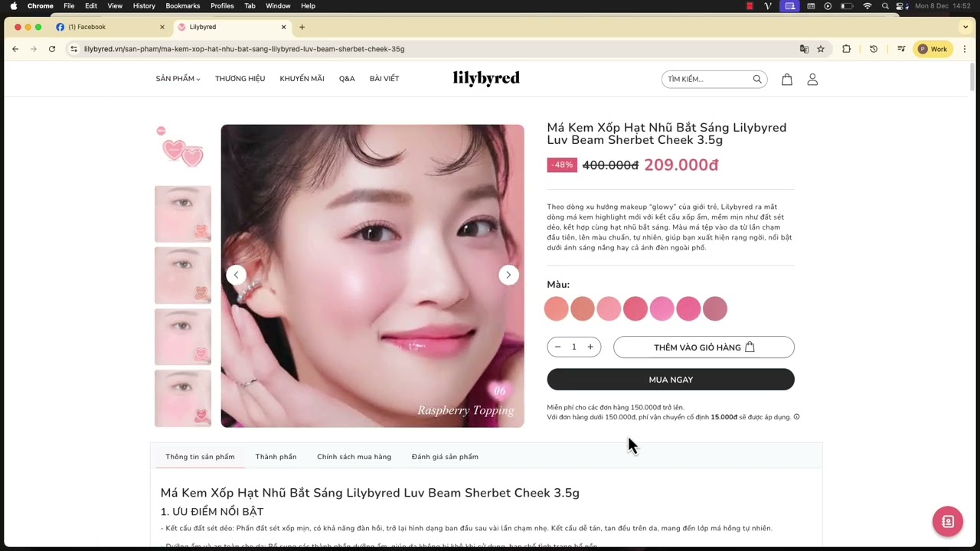Open a new Chrome tab
The height and width of the screenshot is (551, 980).
tap(302, 27)
